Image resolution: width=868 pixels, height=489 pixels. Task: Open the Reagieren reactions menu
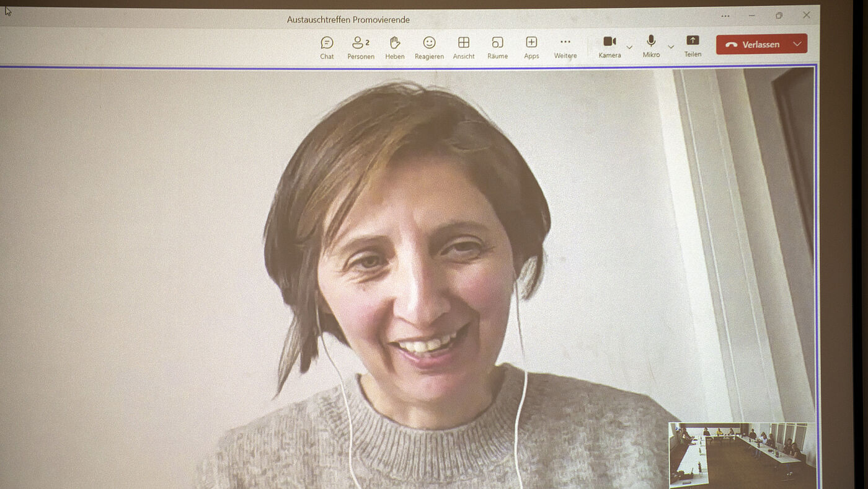tap(429, 47)
